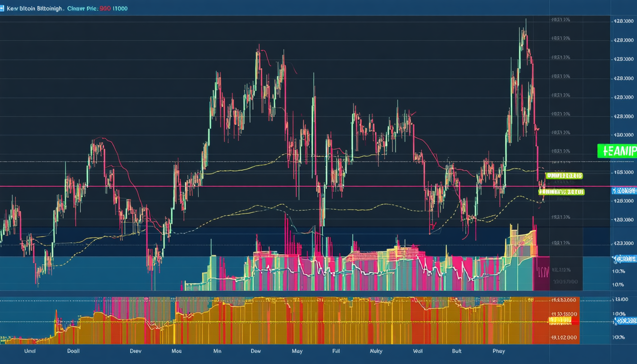Click the yellow value tag in bottom indicator
Viewport: 637px width, 364px height.
(560, 321)
